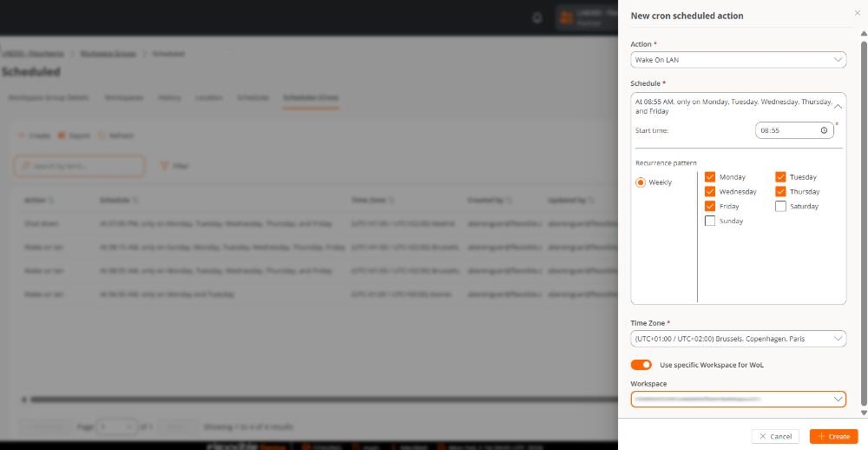
Task: Click the Filter funnel icon
Action: (163, 166)
